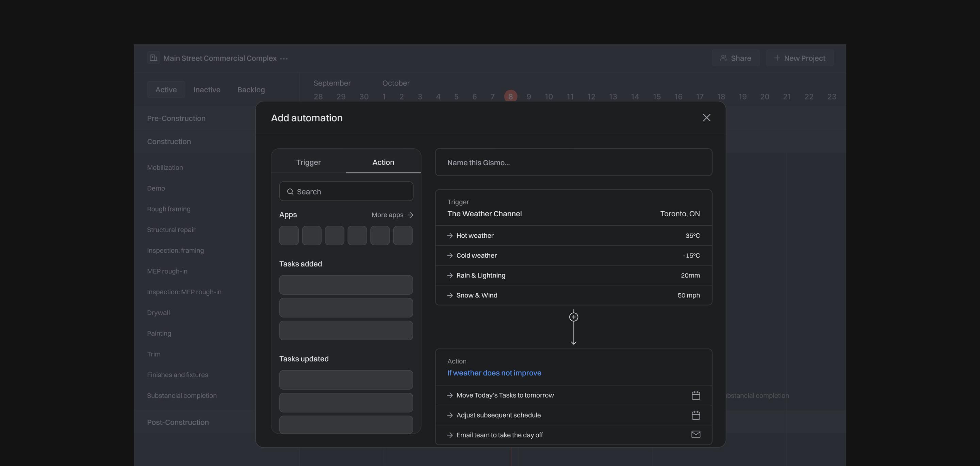Click first placeholder under Tasks added

(346, 285)
